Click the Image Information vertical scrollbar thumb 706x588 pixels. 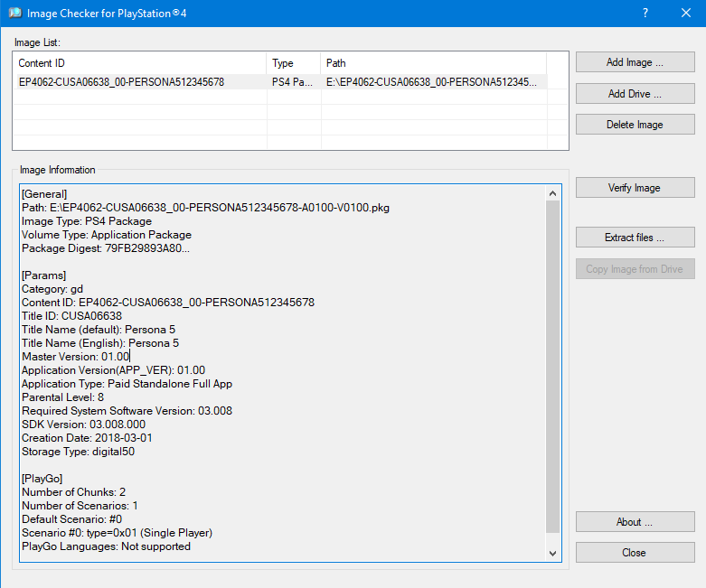tap(552, 366)
